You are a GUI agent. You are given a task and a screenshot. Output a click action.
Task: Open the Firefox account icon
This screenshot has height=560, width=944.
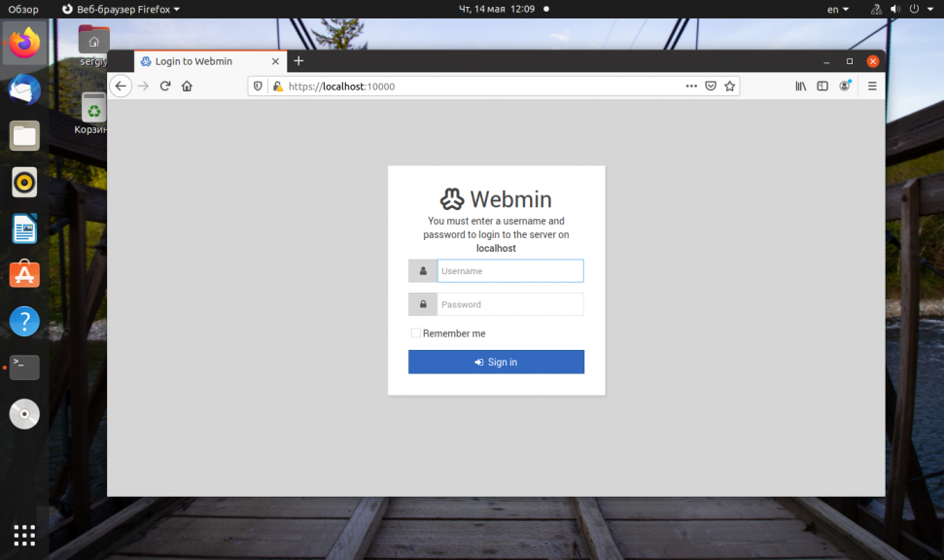coord(845,87)
